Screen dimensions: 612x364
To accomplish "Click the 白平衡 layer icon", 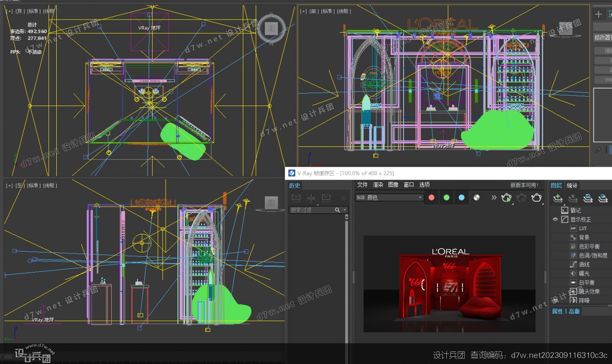I will tap(573, 282).
